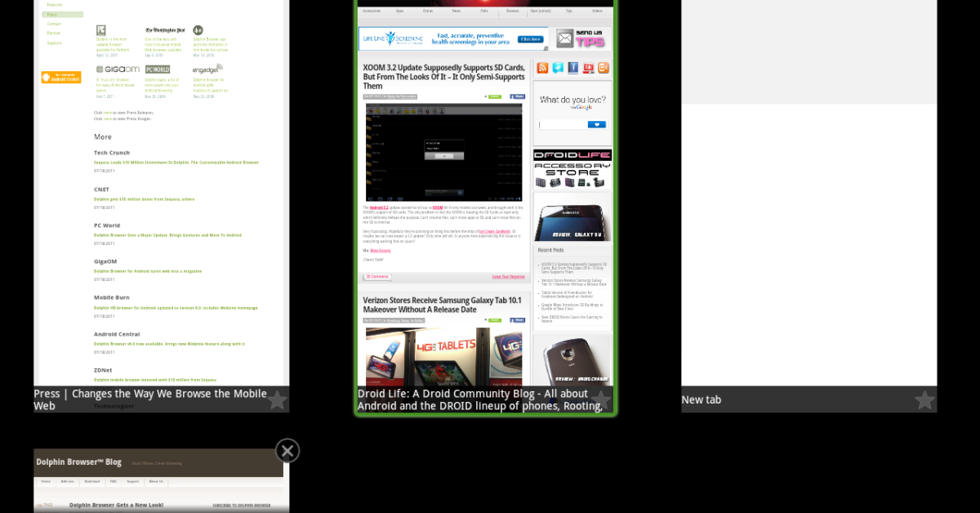Screen dimensions: 980x513
Task: Bookmark the Press tab with star icon
Action: 277,400
